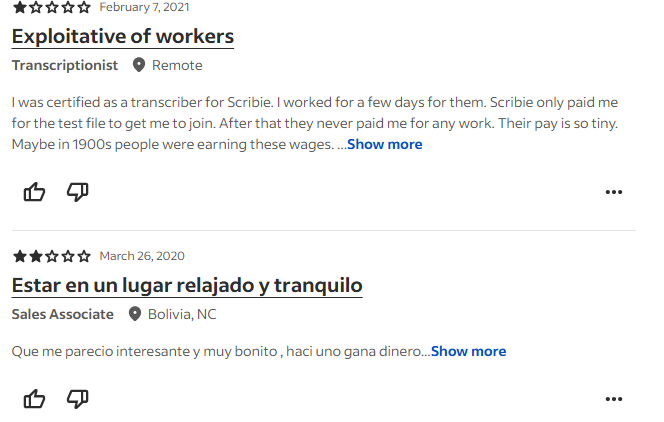The width and height of the screenshot is (664, 422).
Task: Click the two-star rating of second review
Action: [51, 256]
